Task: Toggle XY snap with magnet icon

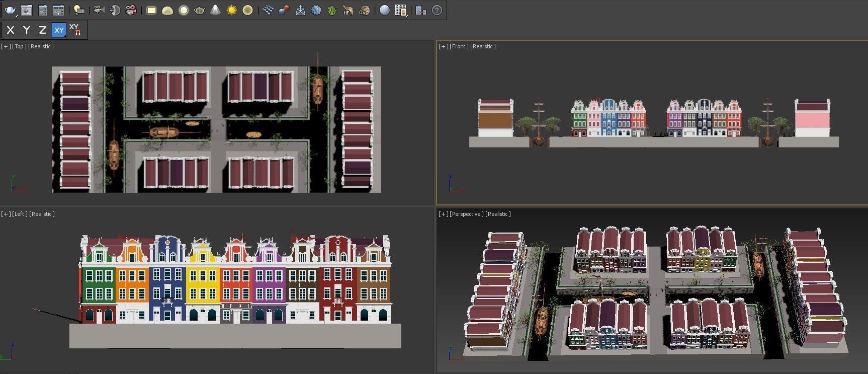Action: [75, 30]
